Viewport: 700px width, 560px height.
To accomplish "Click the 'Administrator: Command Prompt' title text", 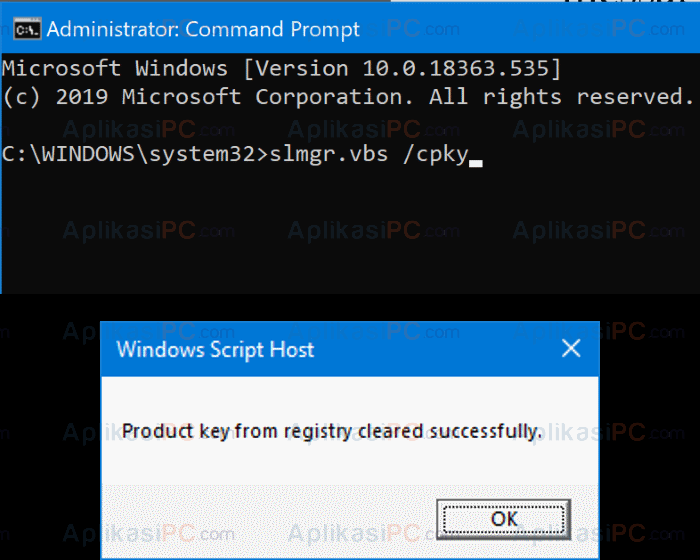I will coord(203,29).
